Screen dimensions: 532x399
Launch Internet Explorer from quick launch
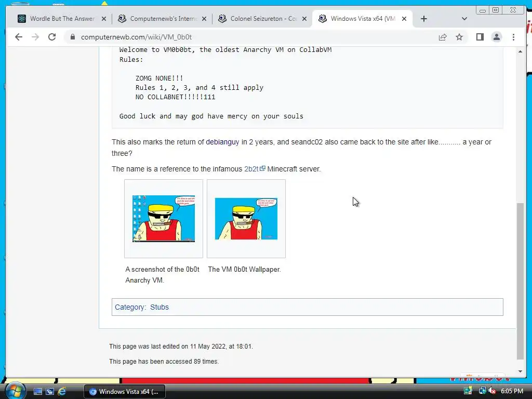[x=62, y=392]
